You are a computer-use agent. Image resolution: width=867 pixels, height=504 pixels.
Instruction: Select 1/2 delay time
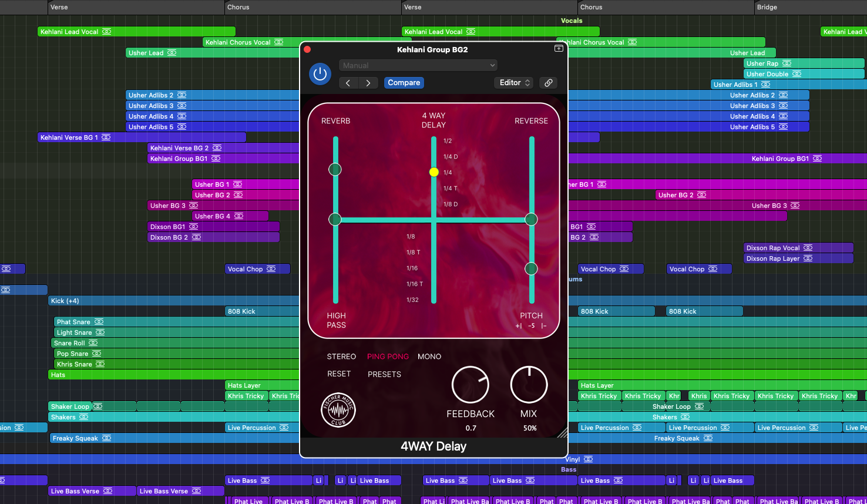tap(448, 141)
